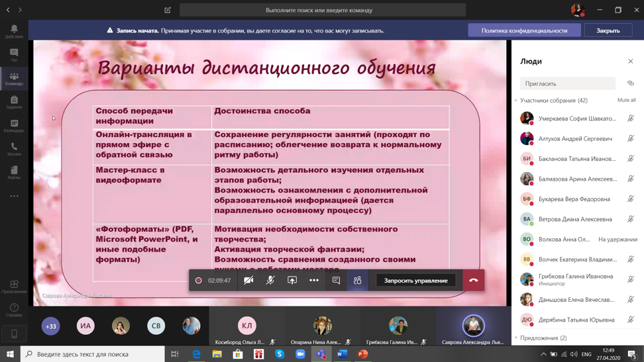Click the Запросить управление button
The width and height of the screenshot is (644, 362).
[x=415, y=281]
